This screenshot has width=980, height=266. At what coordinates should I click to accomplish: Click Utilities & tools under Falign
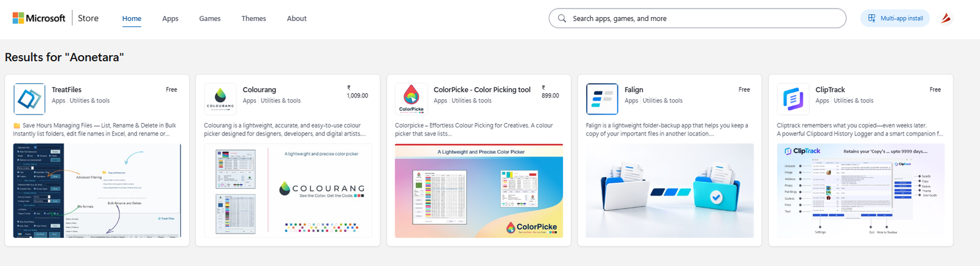662,101
